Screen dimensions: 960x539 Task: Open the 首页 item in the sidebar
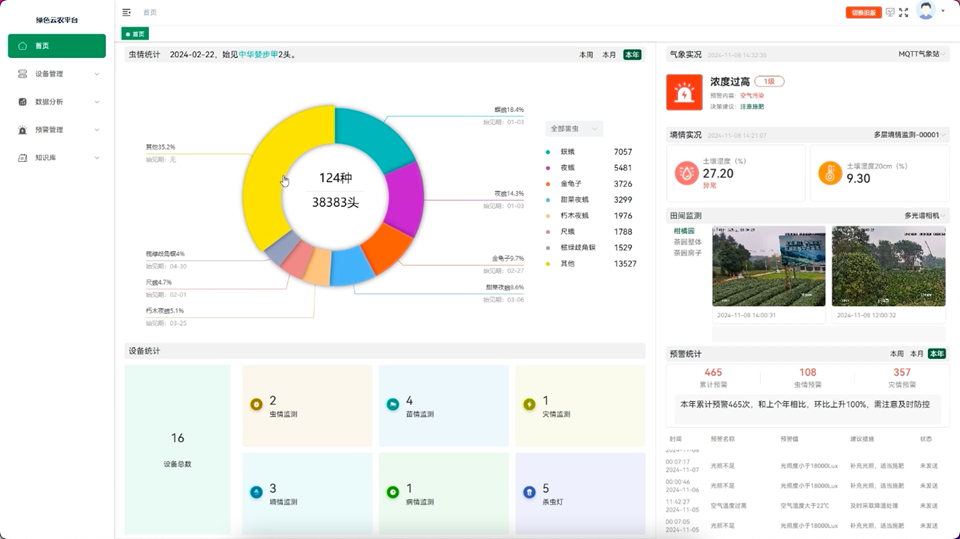pyautogui.click(x=57, y=46)
